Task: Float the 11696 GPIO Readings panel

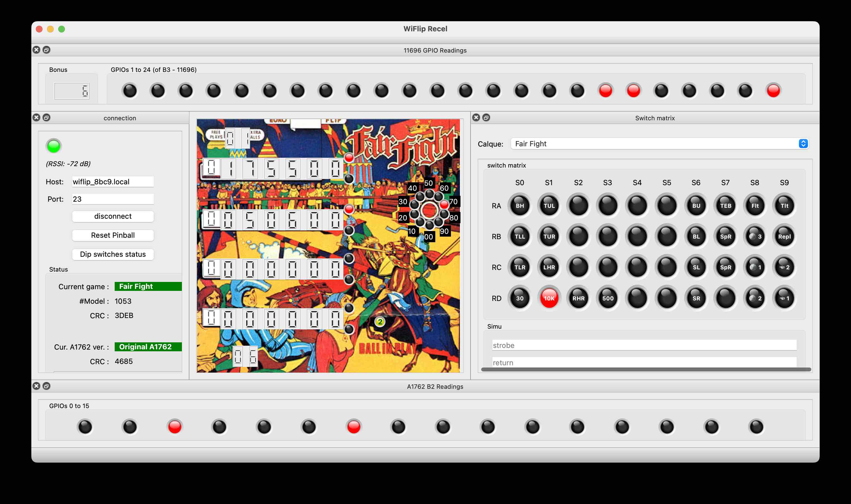Action: pyautogui.click(x=46, y=50)
